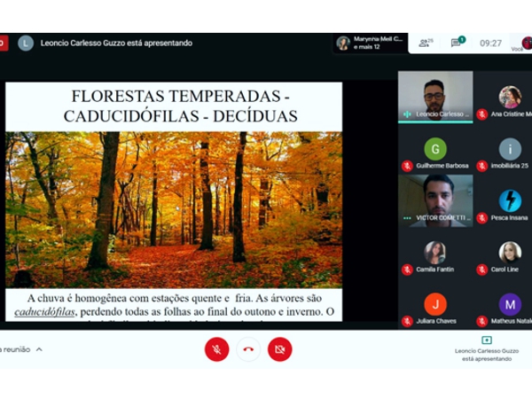Click muted mic icon beside Matheus
The height and width of the screenshot is (399, 532).
coord(481,321)
